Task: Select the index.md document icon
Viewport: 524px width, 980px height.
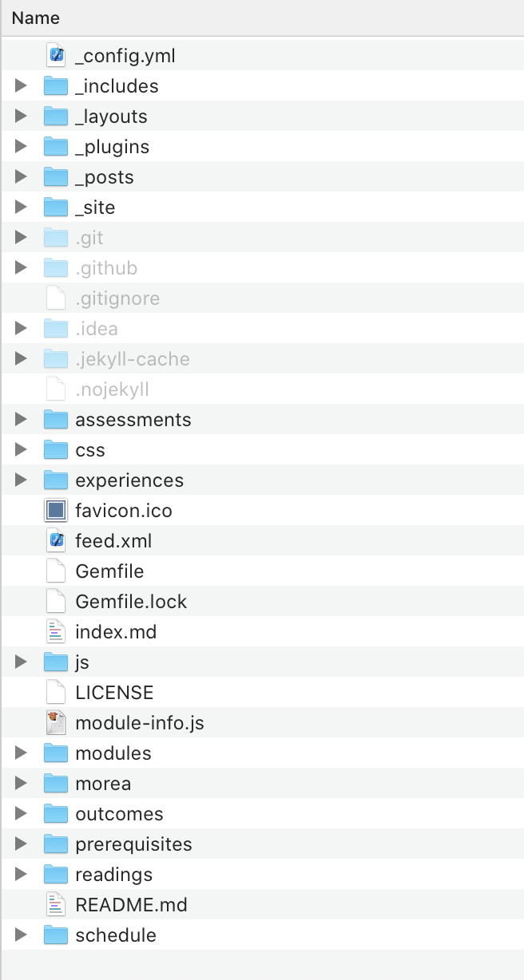Action: point(55,632)
